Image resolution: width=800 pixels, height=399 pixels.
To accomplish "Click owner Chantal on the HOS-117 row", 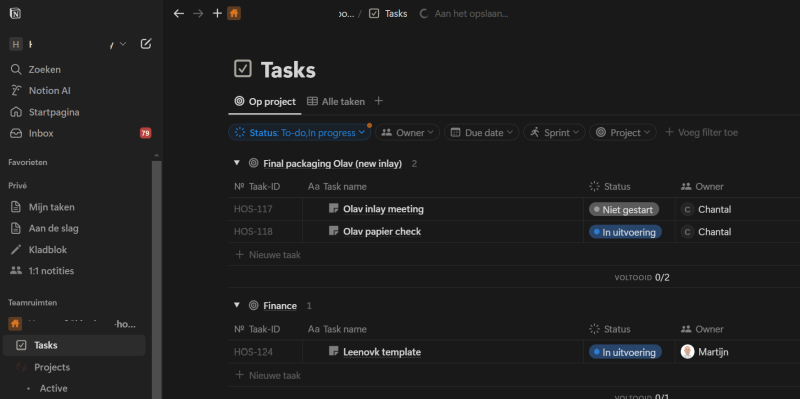I will (706, 209).
